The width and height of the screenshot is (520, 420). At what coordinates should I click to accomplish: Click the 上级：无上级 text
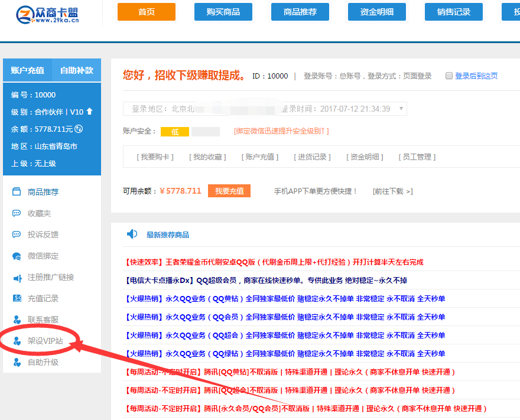34,164
